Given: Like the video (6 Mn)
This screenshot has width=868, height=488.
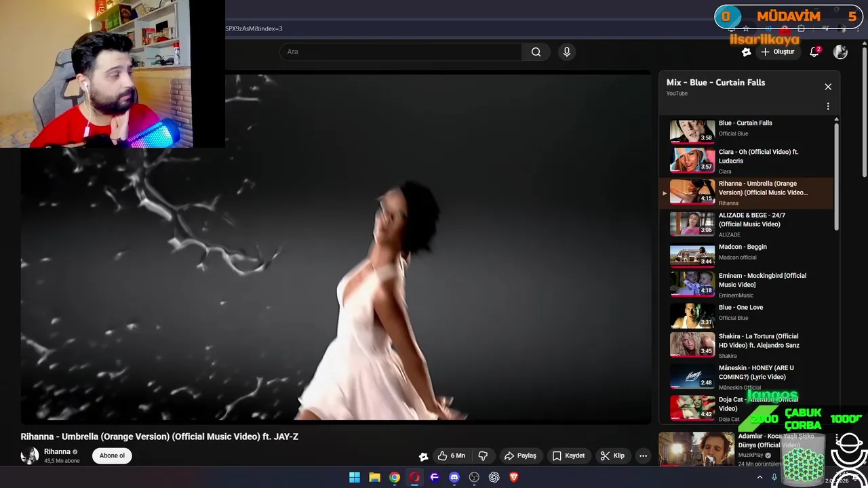Looking at the screenshot, I should (x=451, y=455).
